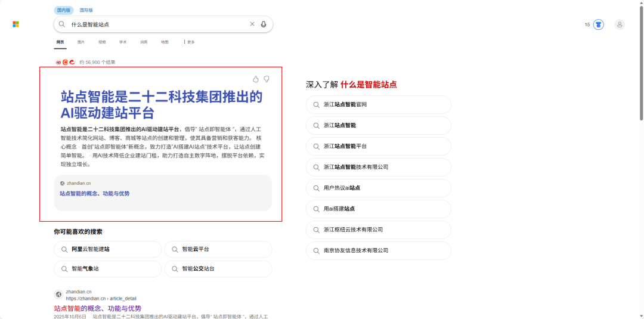
Task: Give thumbs up to the answer card
Action: pyautogui.click(x=255, y=79)
